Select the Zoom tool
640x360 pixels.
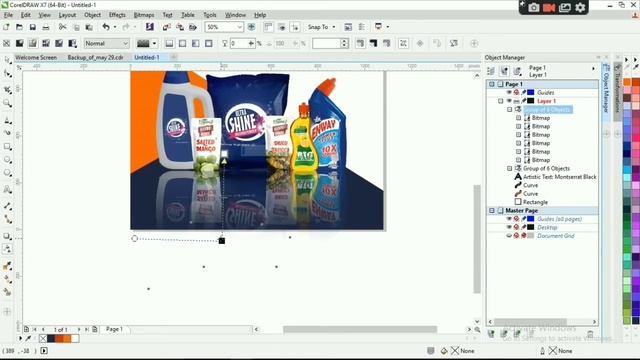click(x=7, y=103)
